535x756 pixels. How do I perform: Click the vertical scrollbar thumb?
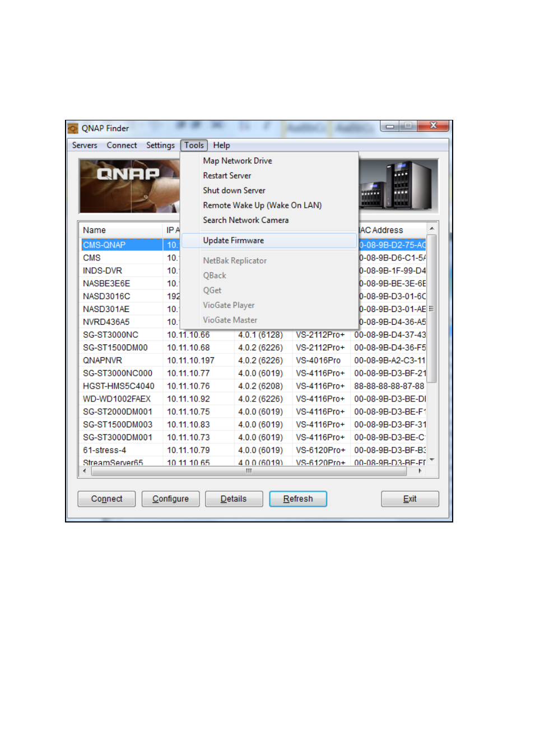click(x=432, y=309)
